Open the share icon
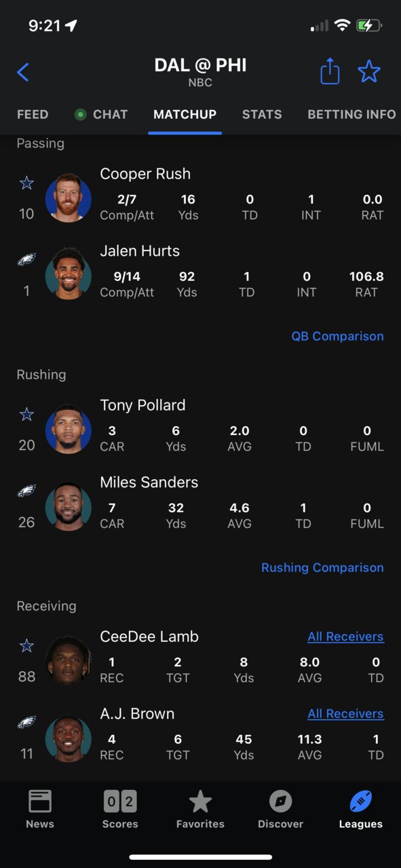 [x=330, y=71]
